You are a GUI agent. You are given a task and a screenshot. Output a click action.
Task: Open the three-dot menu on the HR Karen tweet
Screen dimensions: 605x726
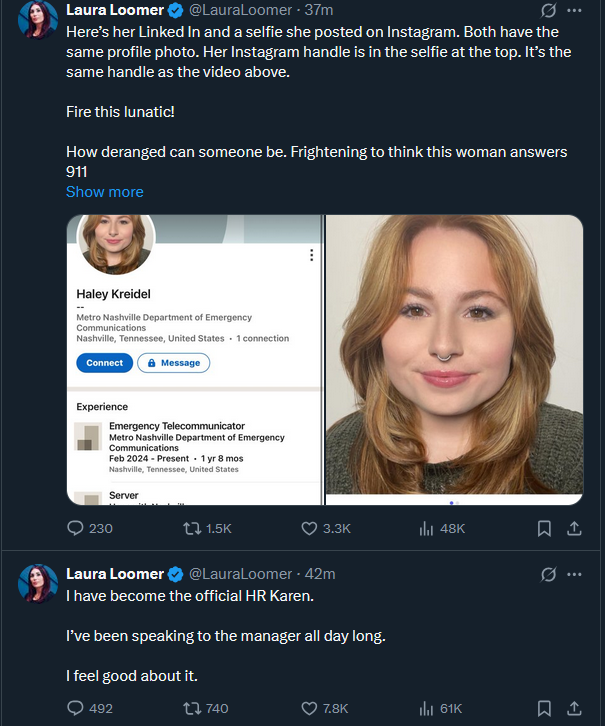tap(574, 574)
